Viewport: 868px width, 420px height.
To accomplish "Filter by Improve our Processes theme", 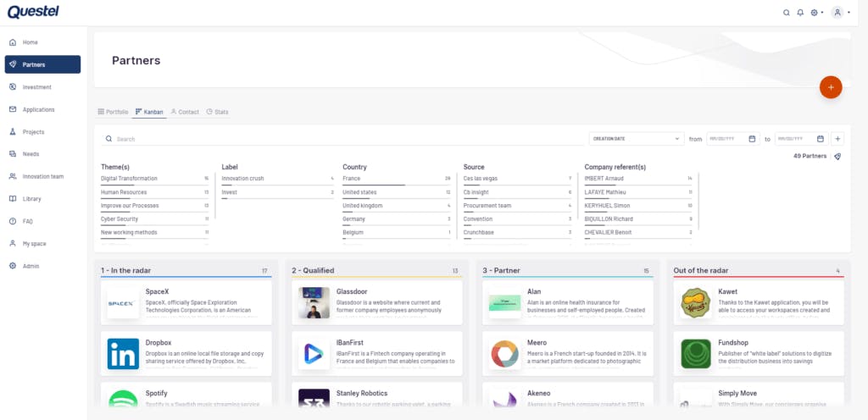I will [155, 206].
